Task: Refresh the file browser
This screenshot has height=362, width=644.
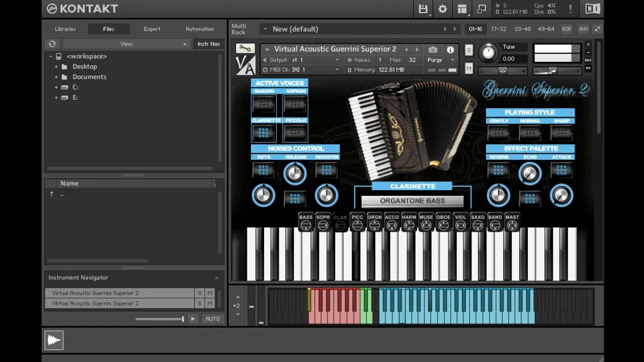Action: (x=52, y=44)
